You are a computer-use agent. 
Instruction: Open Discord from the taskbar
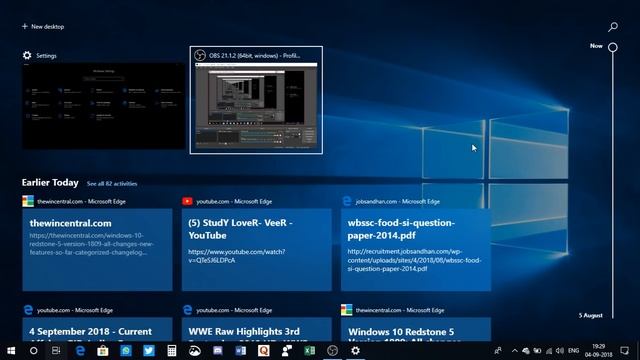(x=218, y=351)
